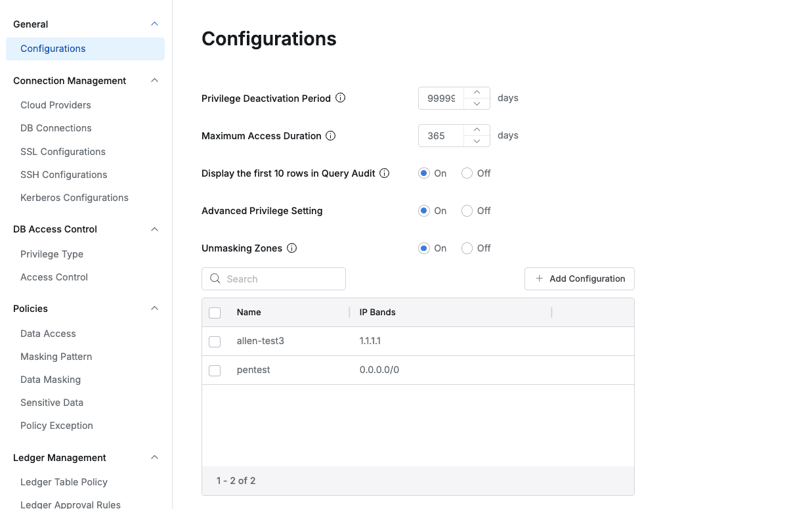The image size is (812, 509).
Task: Increase Privilege Deactivation Period with up arrow
Action: point(477,93)
